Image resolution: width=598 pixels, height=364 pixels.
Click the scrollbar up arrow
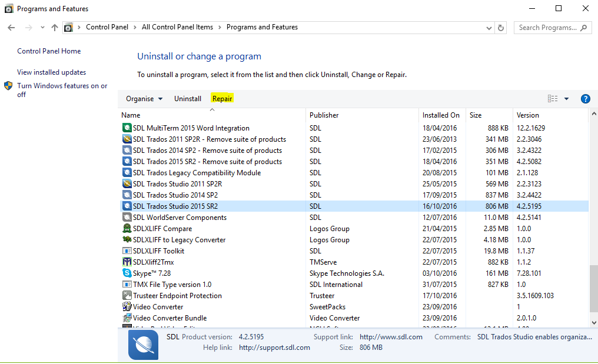point(594,113)
